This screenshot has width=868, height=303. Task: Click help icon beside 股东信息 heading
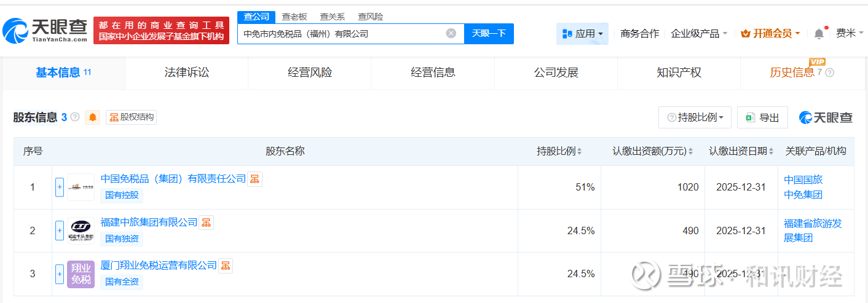pyautogui.click(x=75, y=117)
